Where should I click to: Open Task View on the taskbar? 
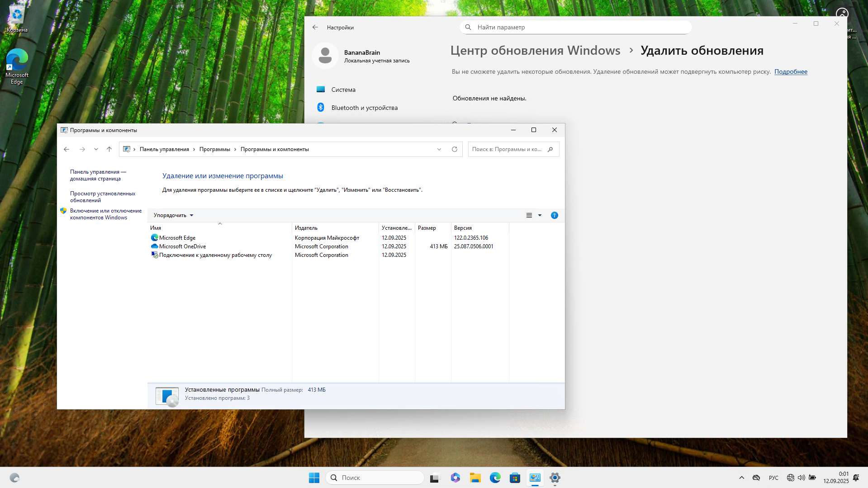pos(435,478)
